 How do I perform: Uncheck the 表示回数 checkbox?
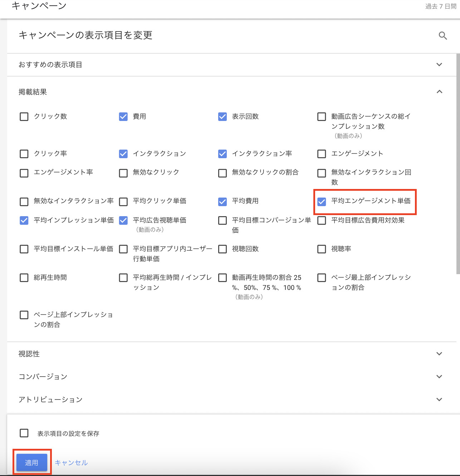pos(222,117)
